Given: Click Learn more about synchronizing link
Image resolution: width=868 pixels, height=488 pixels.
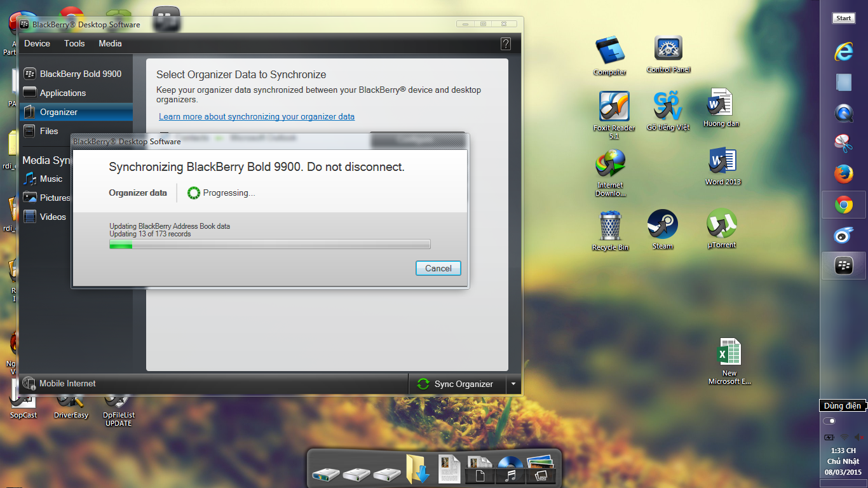Looking at the screenshot, I should pos(257,117).
